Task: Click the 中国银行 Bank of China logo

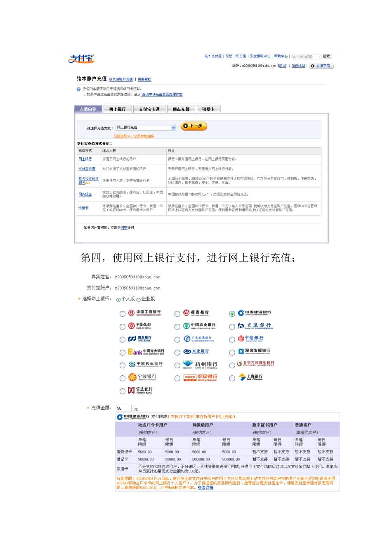Action: tap(140, 325)
